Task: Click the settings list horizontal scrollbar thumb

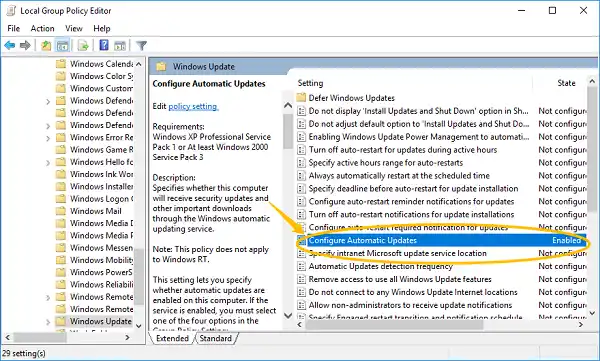Action: coord(394,325)
